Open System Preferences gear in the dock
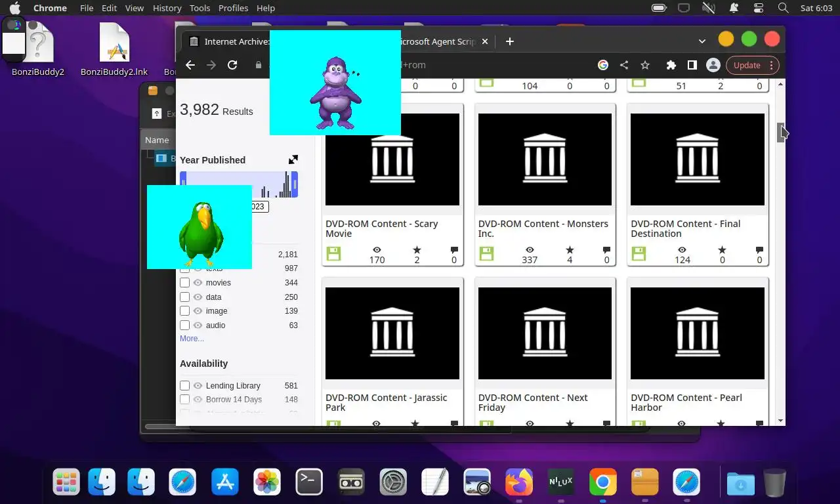The width and height of the screenshot is (840, 504). pos(394,482)
